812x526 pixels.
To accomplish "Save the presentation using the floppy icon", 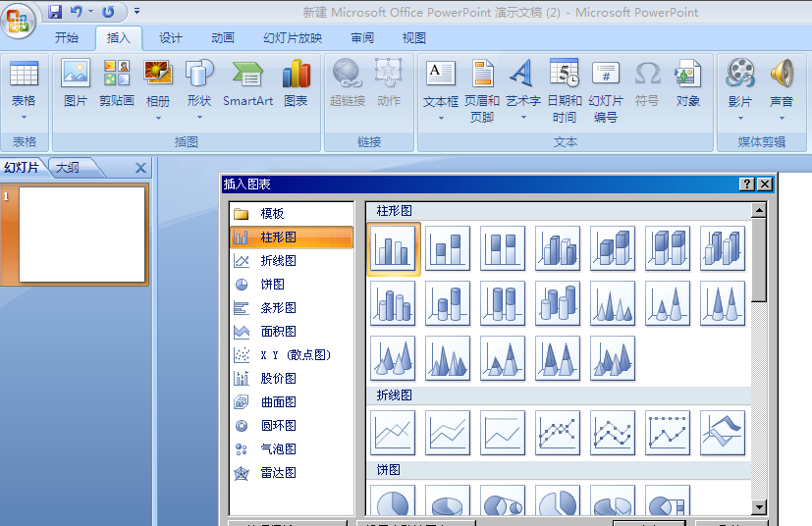I will click(55, 12).
